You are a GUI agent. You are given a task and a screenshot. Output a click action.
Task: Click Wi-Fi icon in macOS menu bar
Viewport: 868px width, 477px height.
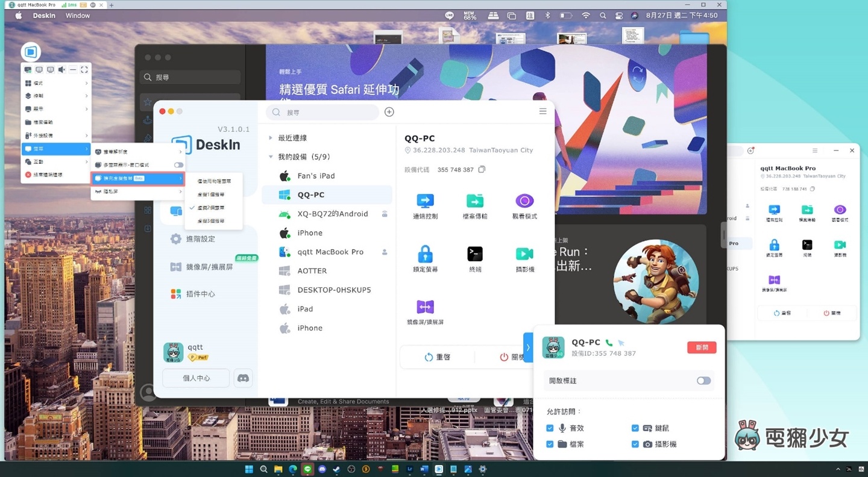click(585, 16)
